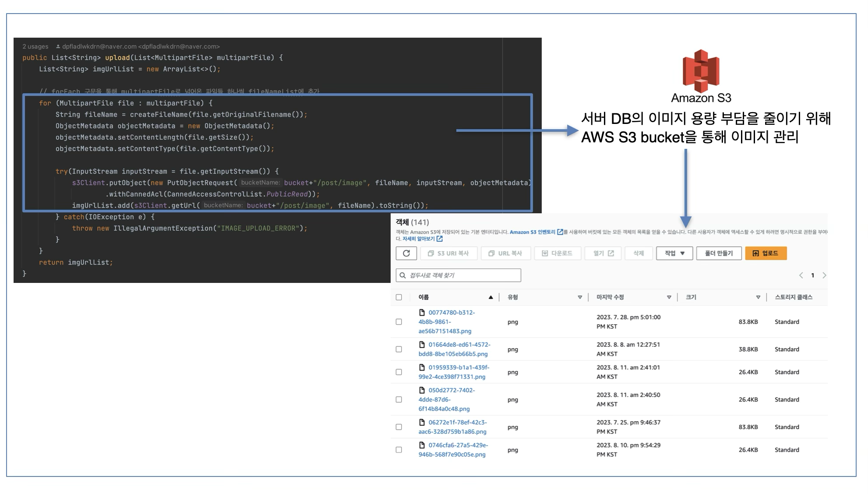Select checkbox for 0746cfa6-27a5 png row

pyautogui.click(x=399, y=450)
